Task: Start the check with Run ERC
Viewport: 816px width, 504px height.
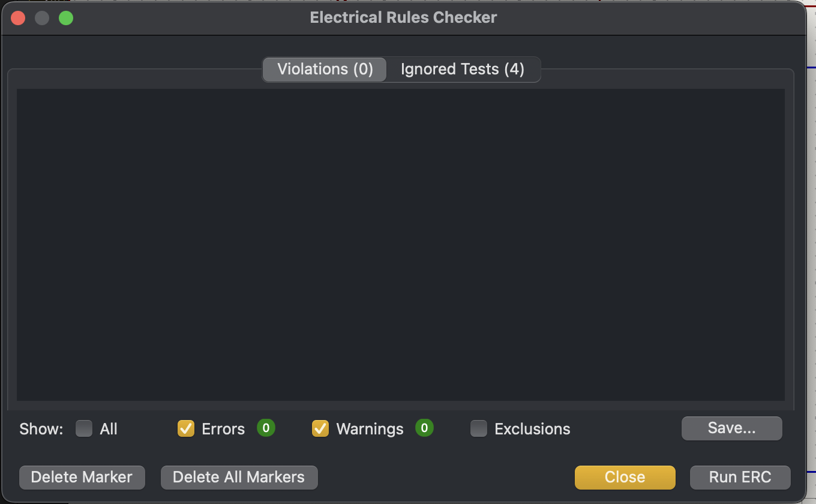Action: click(x=740, y=477)
